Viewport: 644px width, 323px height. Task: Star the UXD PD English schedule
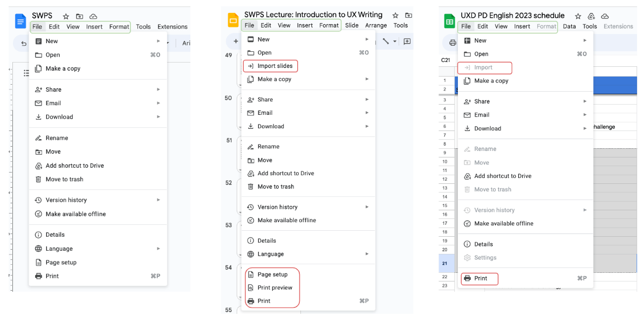[x=578, y=16]
